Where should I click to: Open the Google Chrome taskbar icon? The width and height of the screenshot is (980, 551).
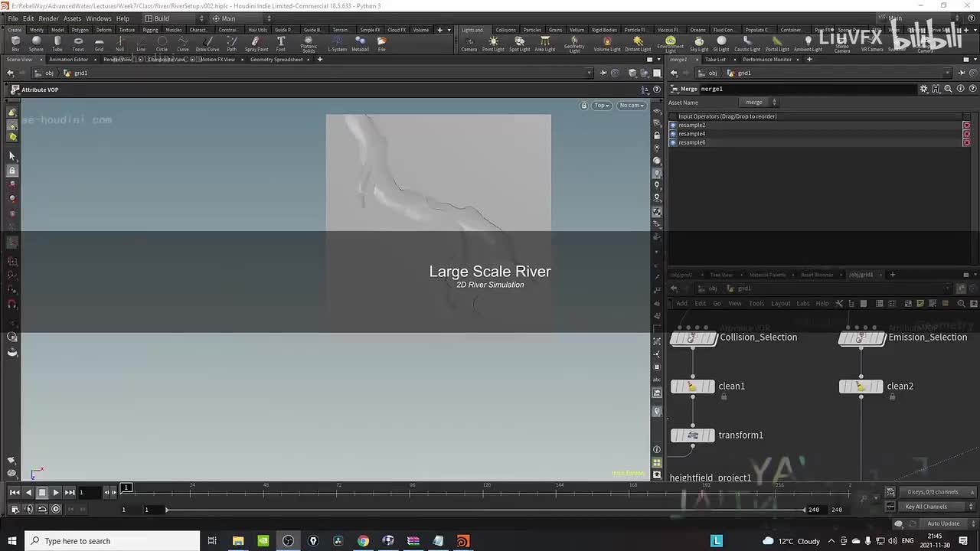363,541
